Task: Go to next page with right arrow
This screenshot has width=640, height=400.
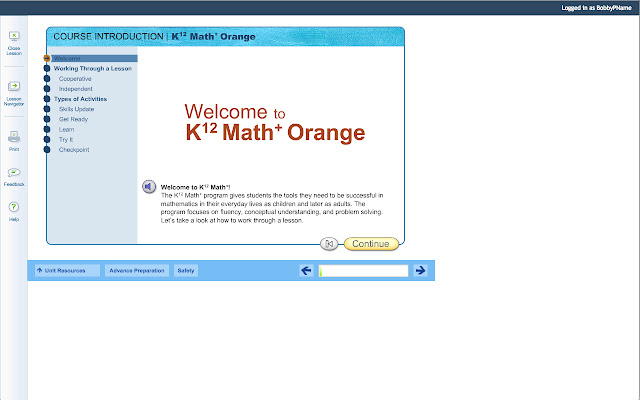Action: [421, 270]
